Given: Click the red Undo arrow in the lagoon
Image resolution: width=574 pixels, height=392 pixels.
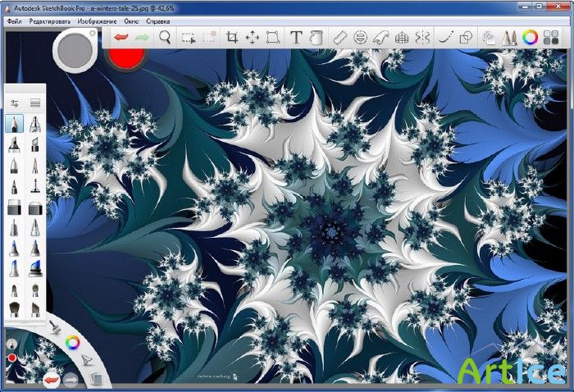Looking at the screenshot, I should coord(51,381).
